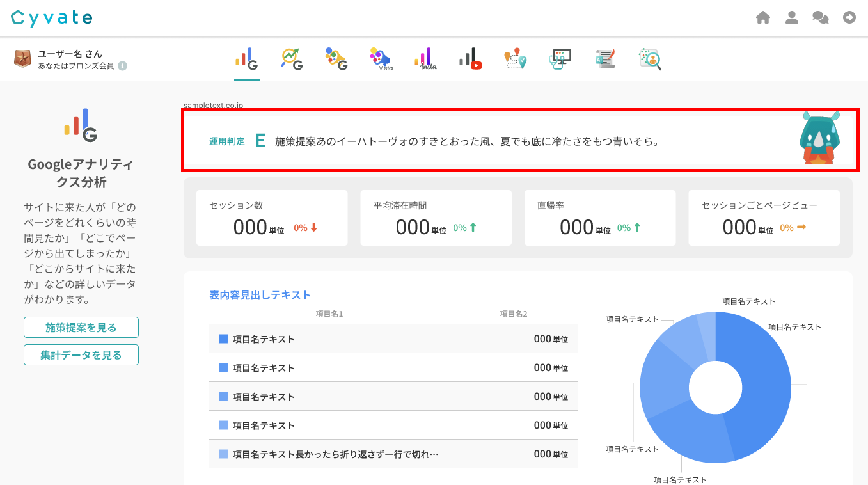Screen dimensions: 868x485
Task: Click the セッション数 metric card
Action: (272, 218)
